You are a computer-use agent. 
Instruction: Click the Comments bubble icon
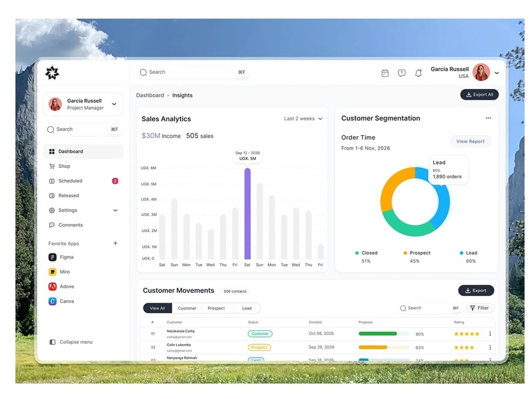coord(52,225)
